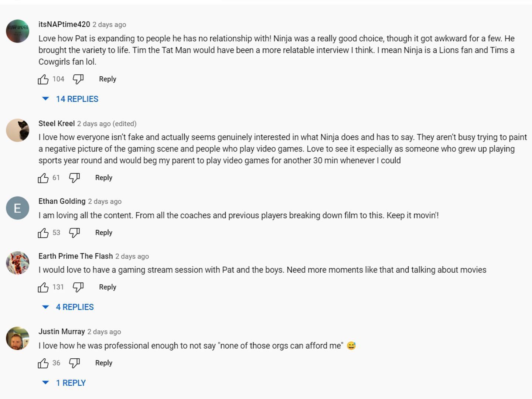Dislike Steel Kreel's comment
The image size is (532, 399).
click(74, 178)
